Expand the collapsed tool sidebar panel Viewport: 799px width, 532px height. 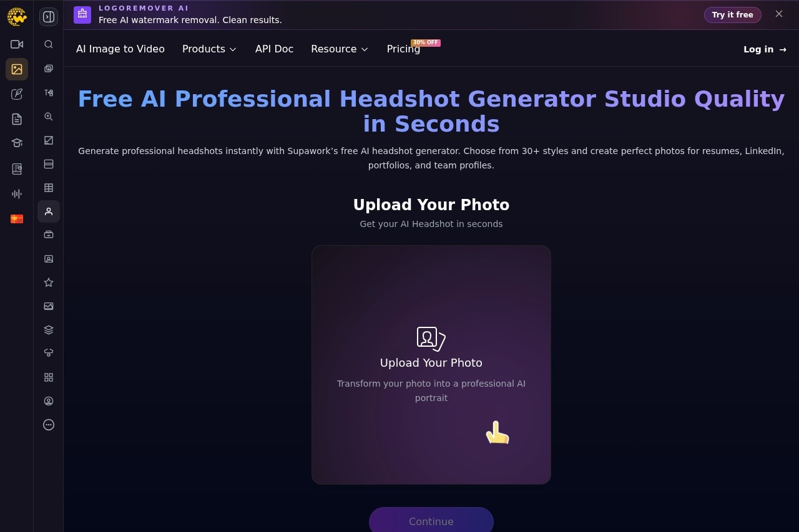(49, 17)
